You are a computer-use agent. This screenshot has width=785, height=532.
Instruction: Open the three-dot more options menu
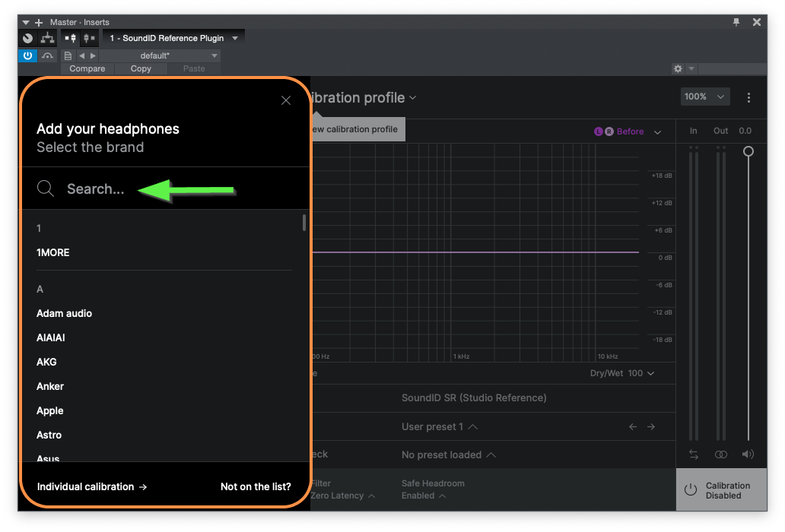tap(748, 97)
